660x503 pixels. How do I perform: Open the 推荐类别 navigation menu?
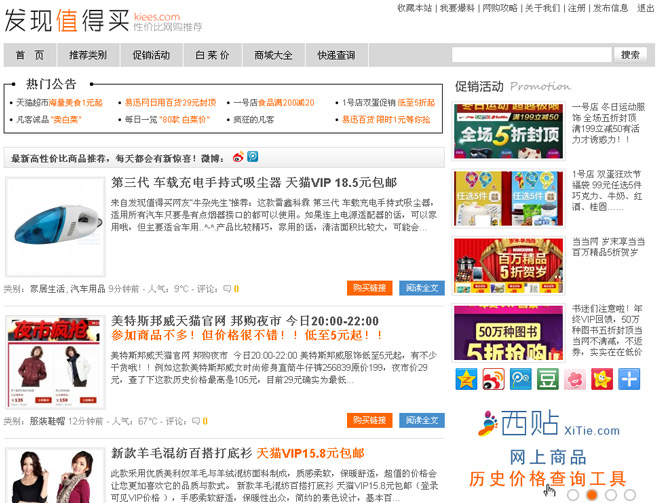[88, 55]
